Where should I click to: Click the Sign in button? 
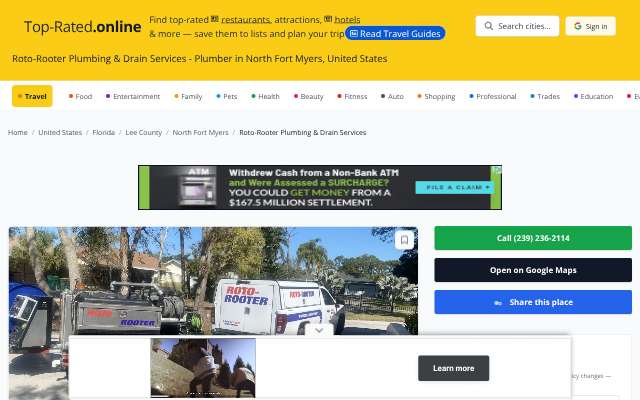(x=590, y=26)
